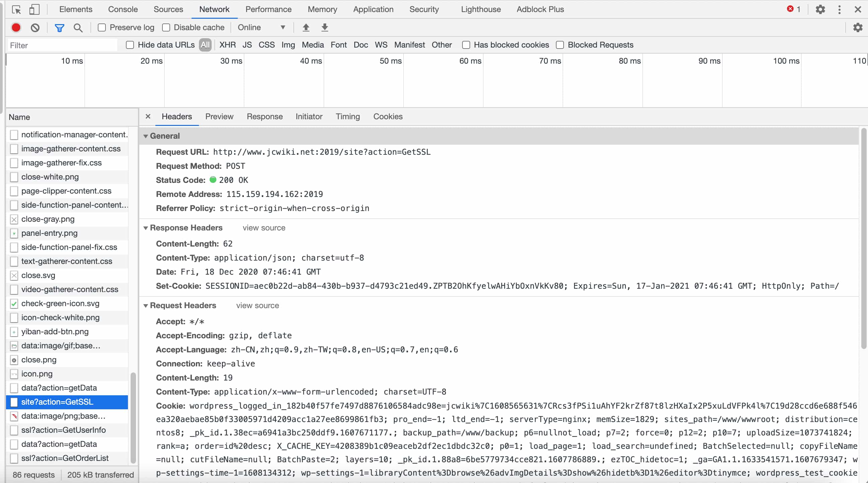Viewport: 868px width, 483px height.
Task: View source of Response Headers
Action: click(264, 228)
